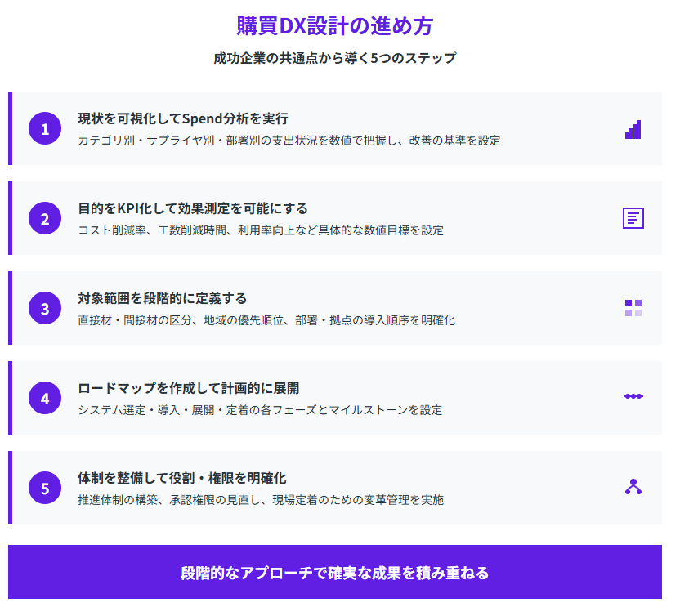Select the heading 目的をKPI化して効果測定を可能にする
The image size is (680, 616).
[x=193, y=208]
